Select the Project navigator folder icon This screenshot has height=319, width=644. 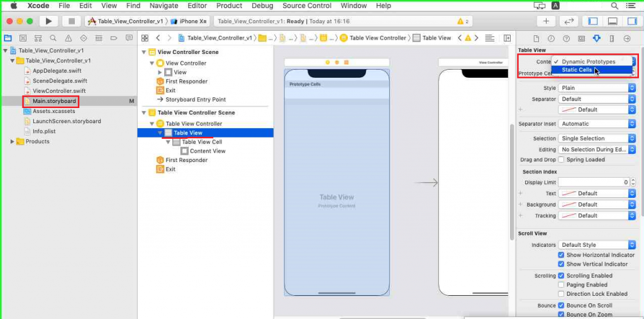click(8, 38)
